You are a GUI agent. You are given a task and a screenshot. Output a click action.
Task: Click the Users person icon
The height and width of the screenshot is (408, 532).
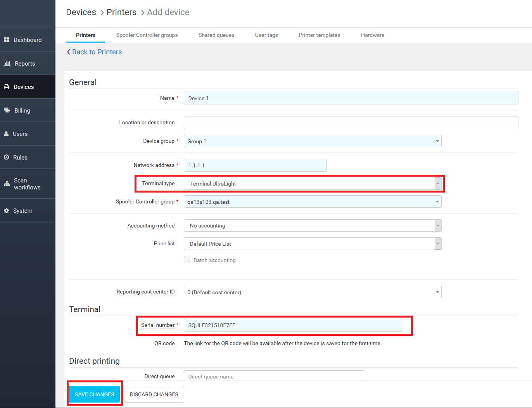[6, 134]
